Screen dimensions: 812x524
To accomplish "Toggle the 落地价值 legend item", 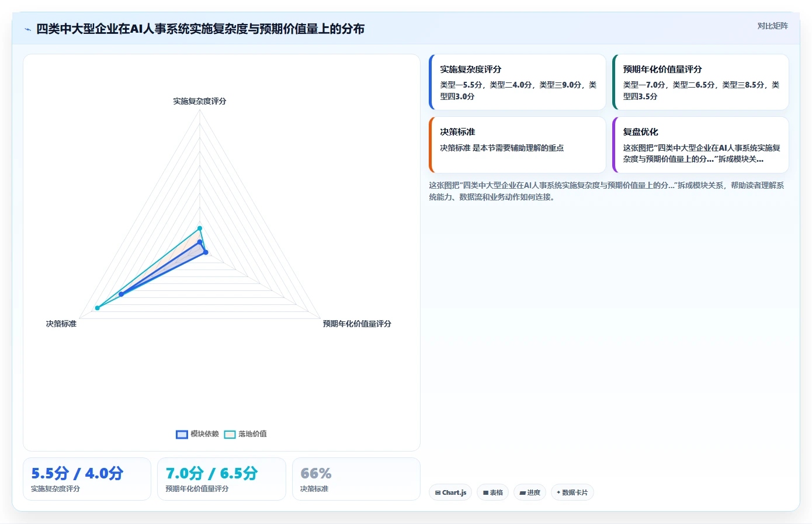I will [x=245, y=434].
